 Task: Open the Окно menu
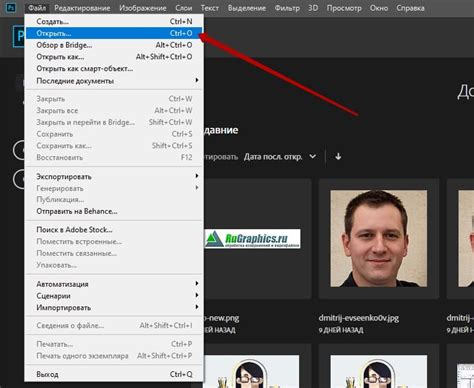(x=379, y=8)
